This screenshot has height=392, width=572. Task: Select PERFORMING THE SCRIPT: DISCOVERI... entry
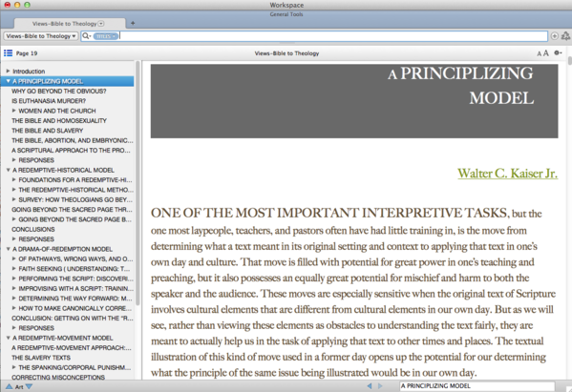coord(75,279)
